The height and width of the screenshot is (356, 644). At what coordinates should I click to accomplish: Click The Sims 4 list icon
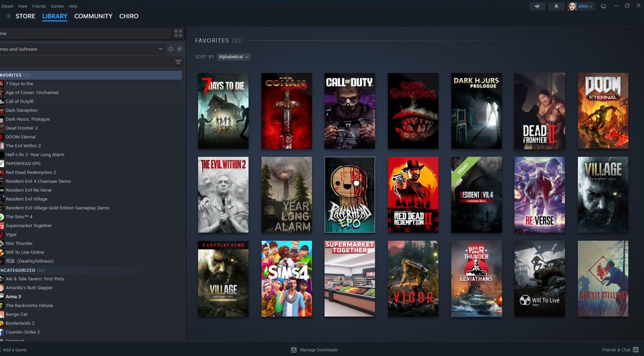click(2, 217)
